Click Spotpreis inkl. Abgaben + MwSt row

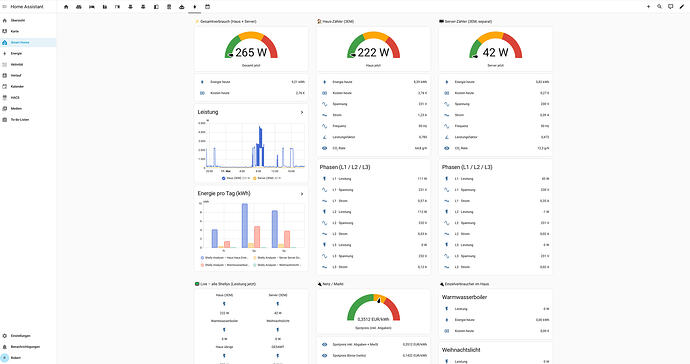[x=373, y=344]
